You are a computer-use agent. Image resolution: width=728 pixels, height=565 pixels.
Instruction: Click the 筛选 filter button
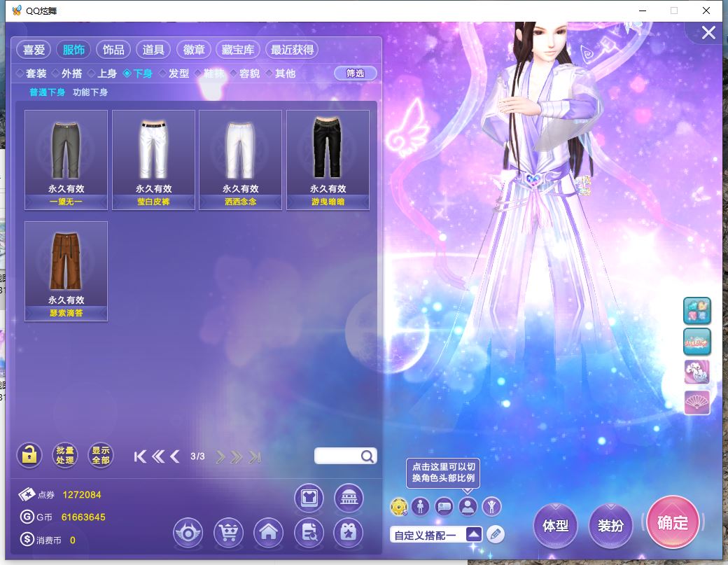pos(355,74)
